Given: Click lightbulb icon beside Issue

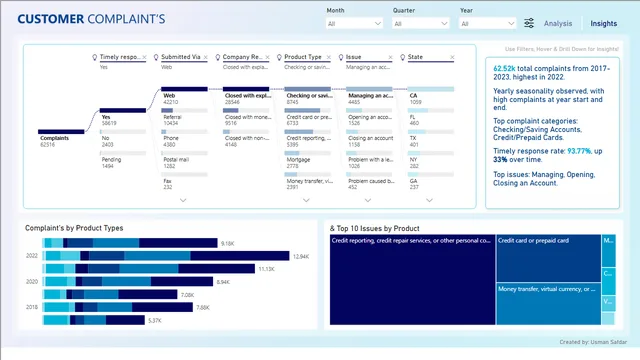Looking at the screenshot, I should [x=341, y=57].
